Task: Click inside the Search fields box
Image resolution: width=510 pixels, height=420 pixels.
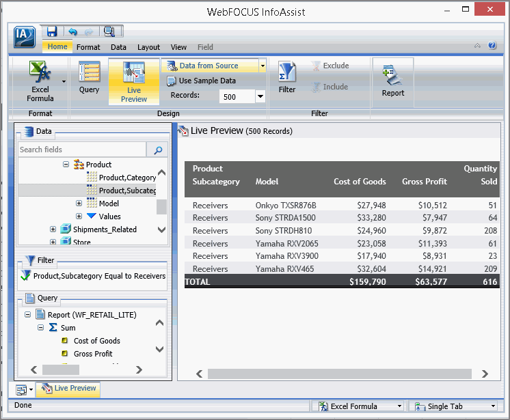Action: pos(82,150)
